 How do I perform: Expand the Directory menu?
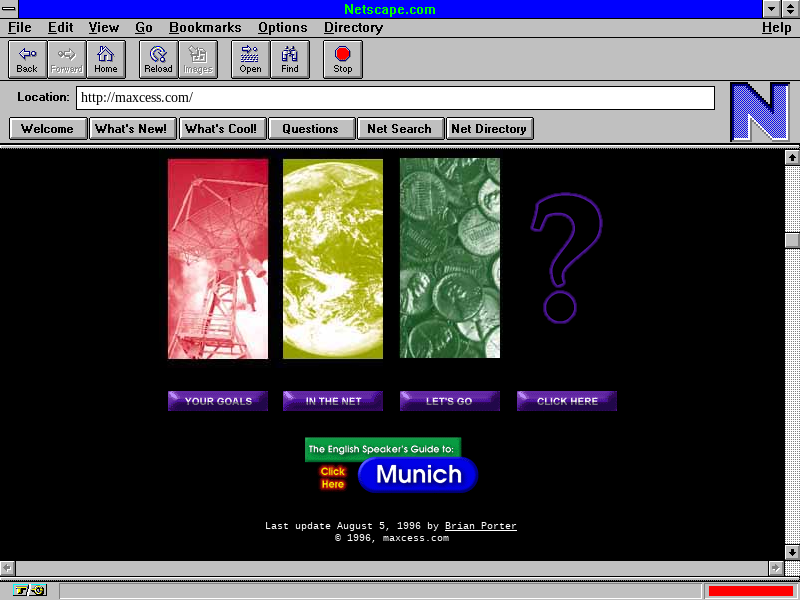(353, 28)
